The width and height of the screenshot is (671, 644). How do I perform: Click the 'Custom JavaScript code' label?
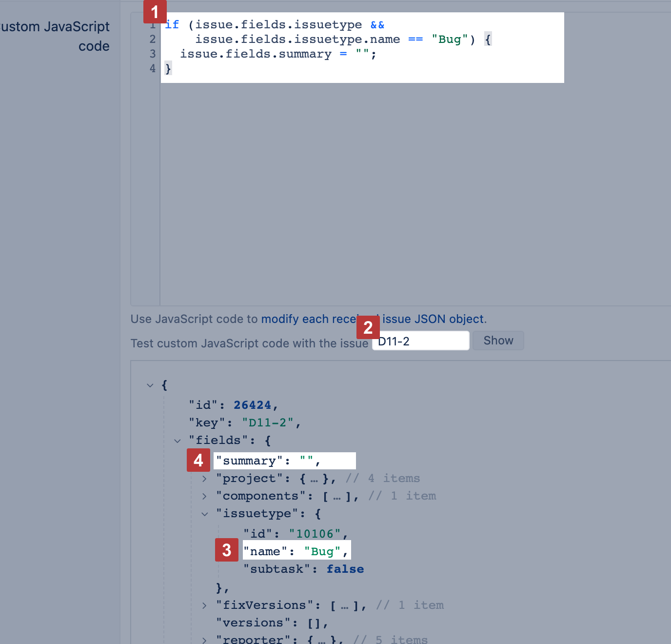pos(55,36)
